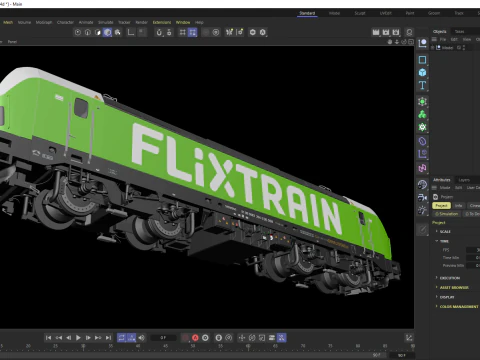The width and height of the screenshot is (480, 360).
Task: Open the Simulate menu
Action: tap(106, 22)
